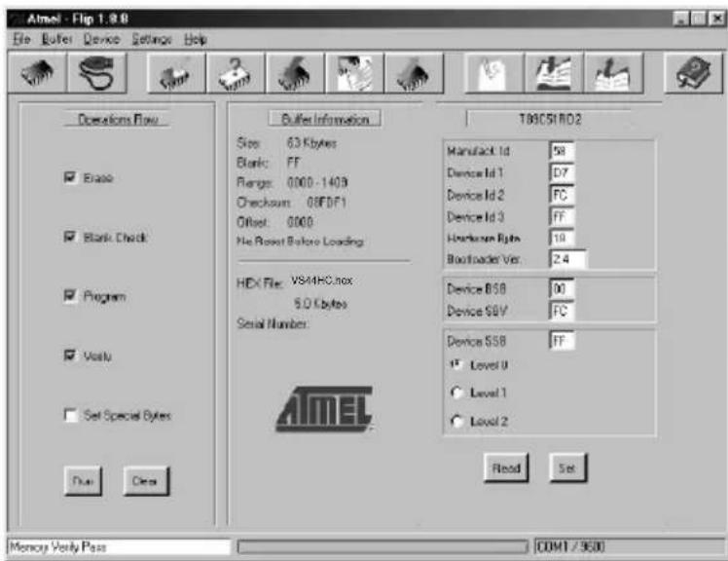728x561 pixels.
Task: Click the Buffer Information button
Action: tap(325, 119)
